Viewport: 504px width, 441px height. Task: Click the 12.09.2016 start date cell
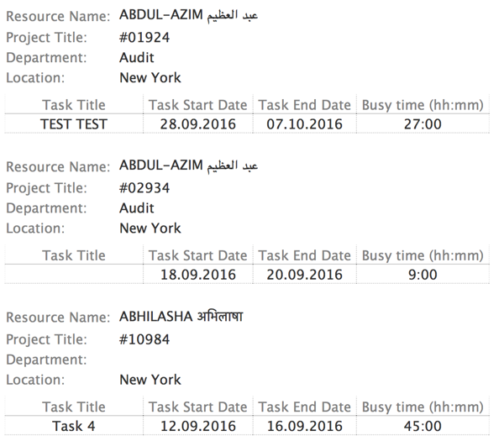tap(198, 426)
